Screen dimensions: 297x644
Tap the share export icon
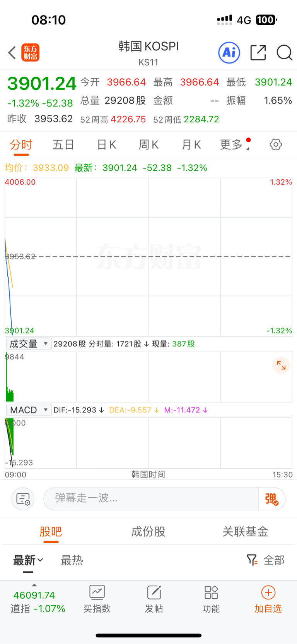pyautogui.click(x=258, y=53)
